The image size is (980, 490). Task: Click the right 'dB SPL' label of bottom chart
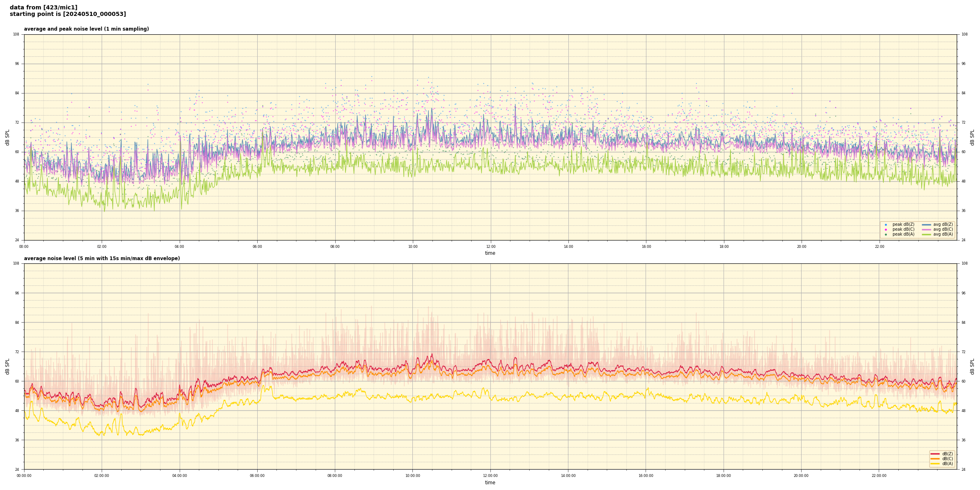tap(972, 366)
